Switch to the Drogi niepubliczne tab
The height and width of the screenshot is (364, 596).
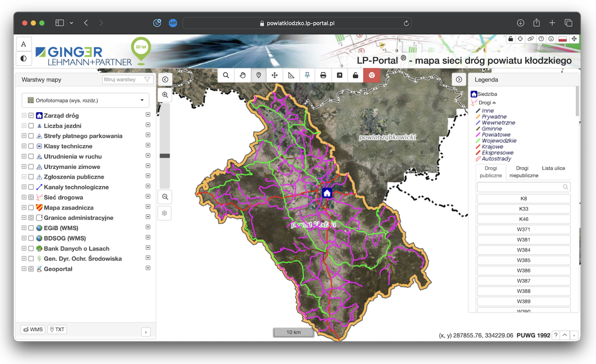[524, 172]
